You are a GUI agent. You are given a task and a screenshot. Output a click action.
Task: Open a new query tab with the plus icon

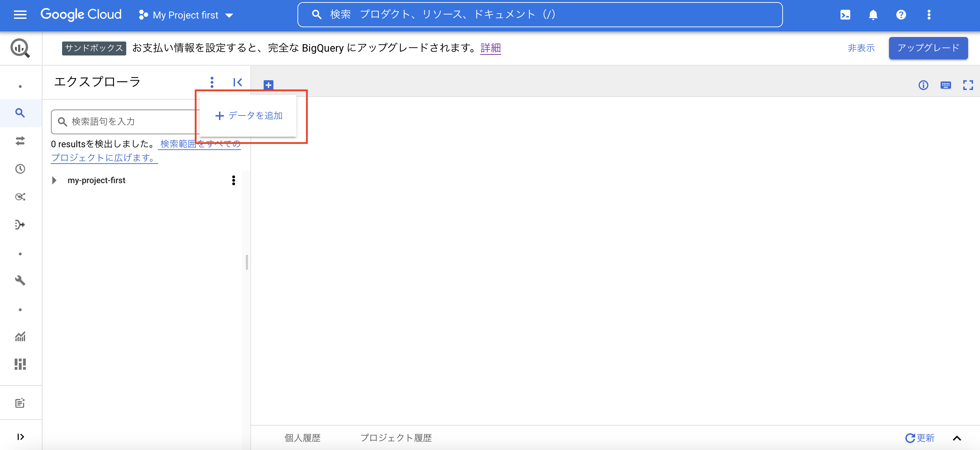[x=268, y=85]
